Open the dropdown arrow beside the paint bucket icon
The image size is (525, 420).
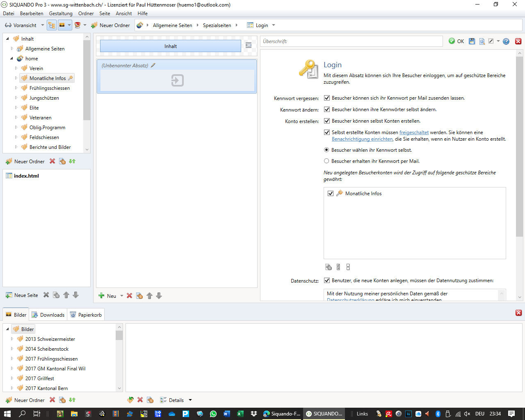(85, 25)
